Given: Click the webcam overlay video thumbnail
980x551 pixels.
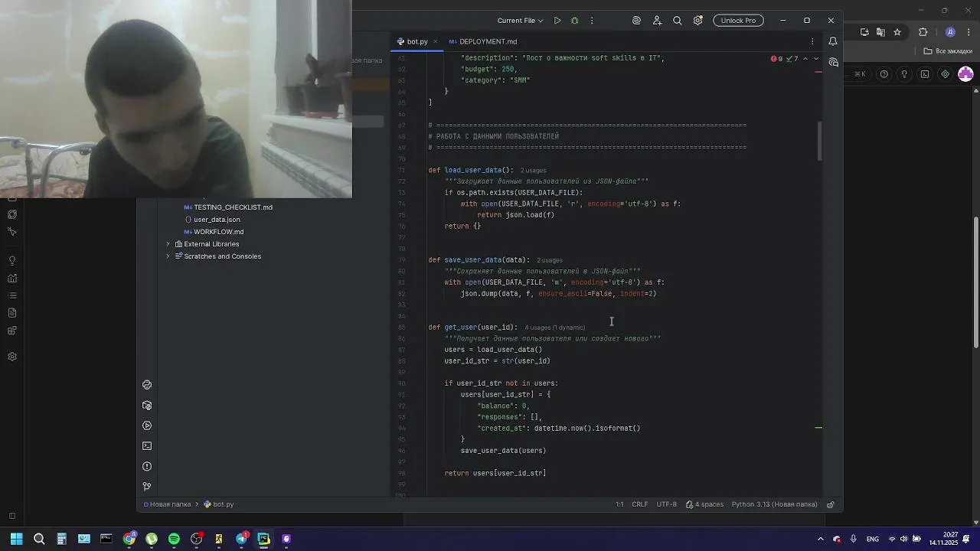Looking at the screenshot, I should click(x=176, y=99).
